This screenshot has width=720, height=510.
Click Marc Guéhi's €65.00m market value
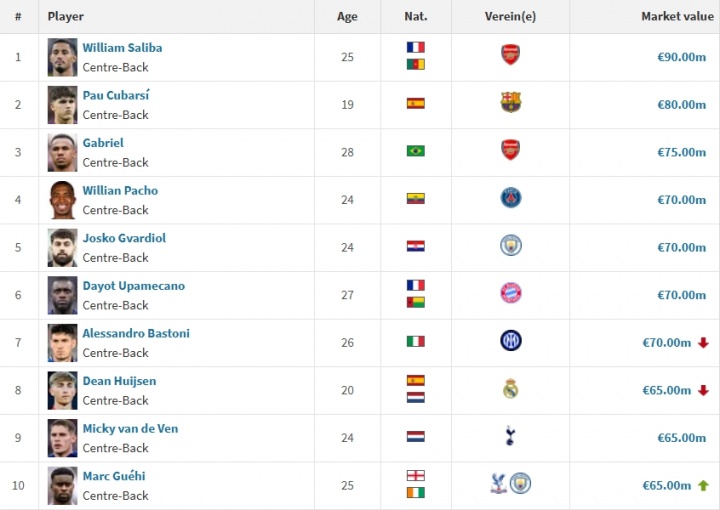click(666, 485)
